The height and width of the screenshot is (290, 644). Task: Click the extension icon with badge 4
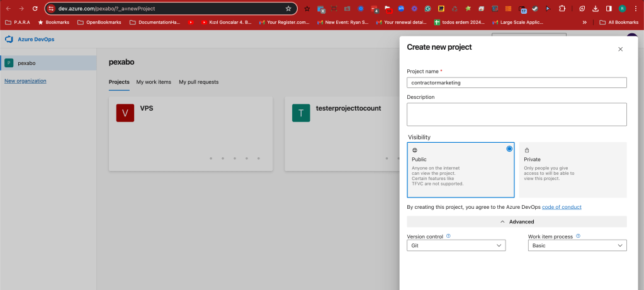point(374,9)
